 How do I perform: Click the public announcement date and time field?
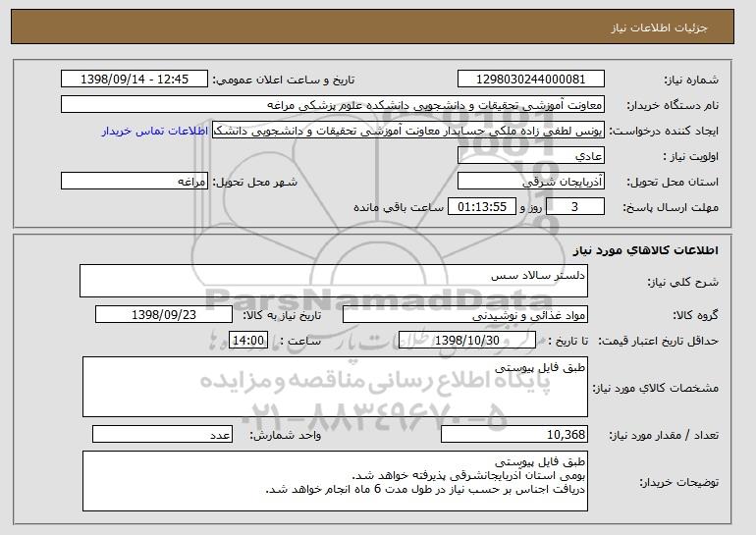(135, 80)
